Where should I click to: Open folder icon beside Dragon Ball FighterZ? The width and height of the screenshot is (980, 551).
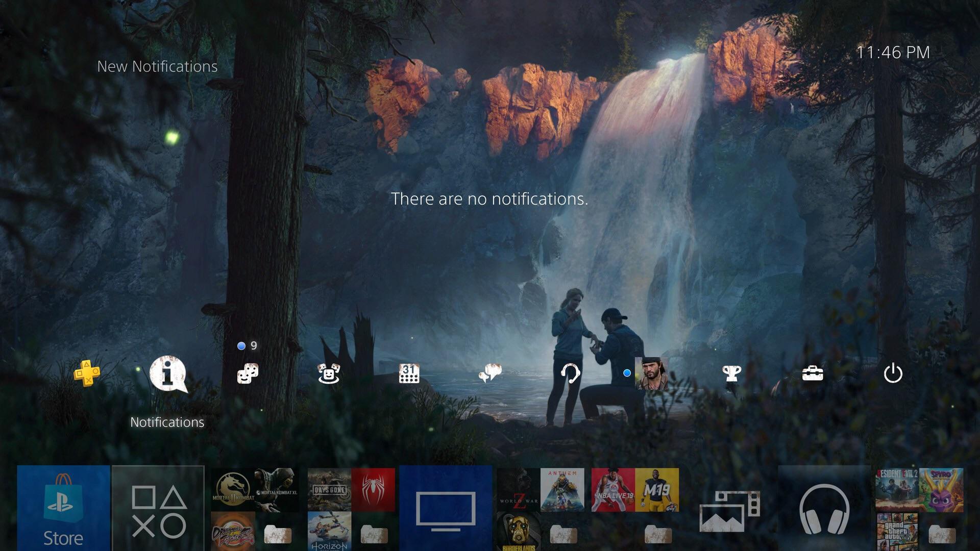(278, 534)
